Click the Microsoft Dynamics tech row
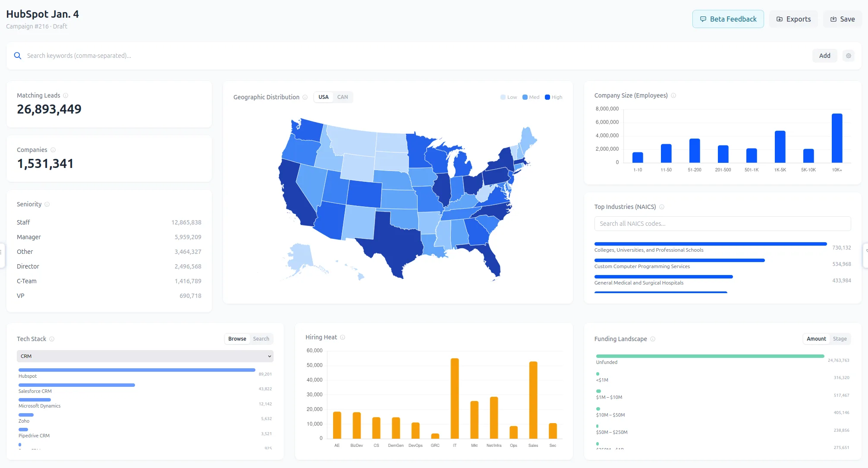This screenshot has height=468, width=868. 145,403
